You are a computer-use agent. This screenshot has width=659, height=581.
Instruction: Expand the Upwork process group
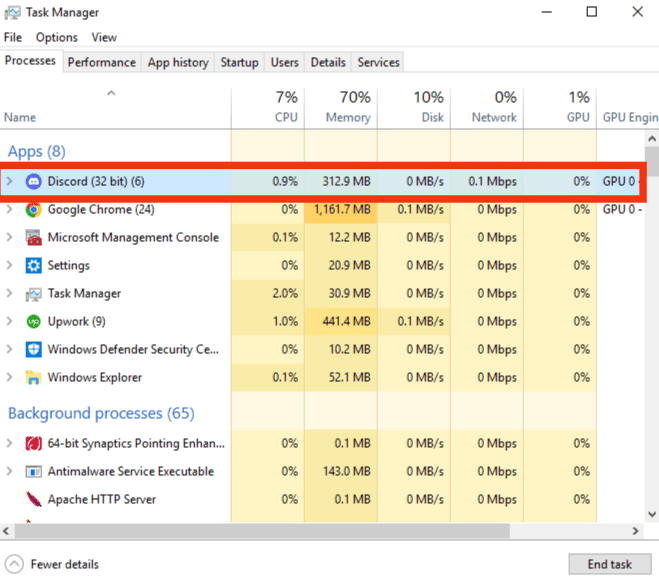pyautogui.click(x=10, y=322)
